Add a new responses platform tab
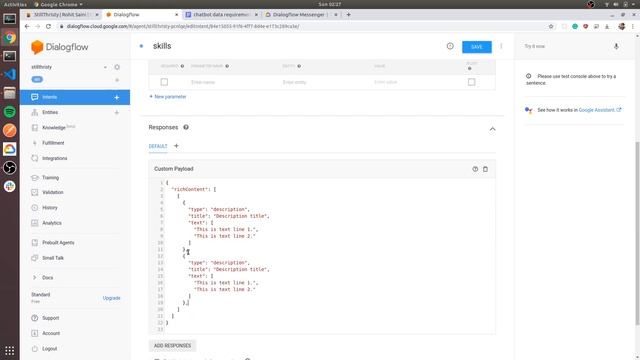This screenshot has height=360, width=640. 176,146
